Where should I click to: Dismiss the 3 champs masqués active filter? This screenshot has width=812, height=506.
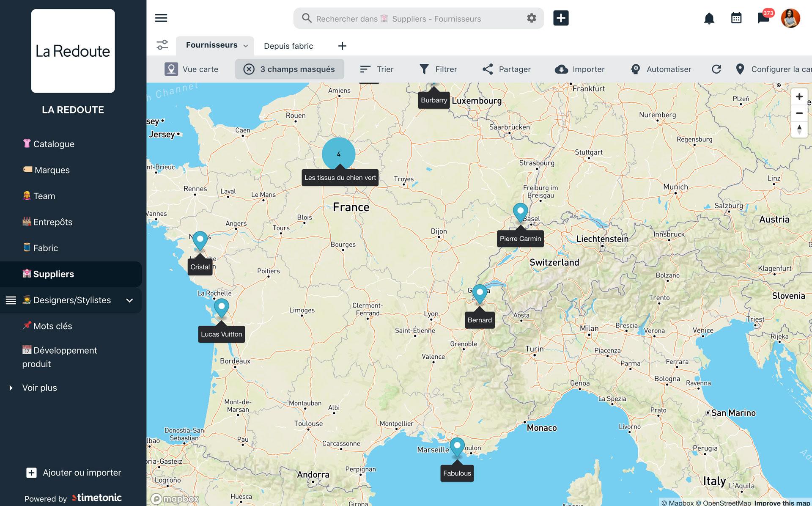point(249,69)
